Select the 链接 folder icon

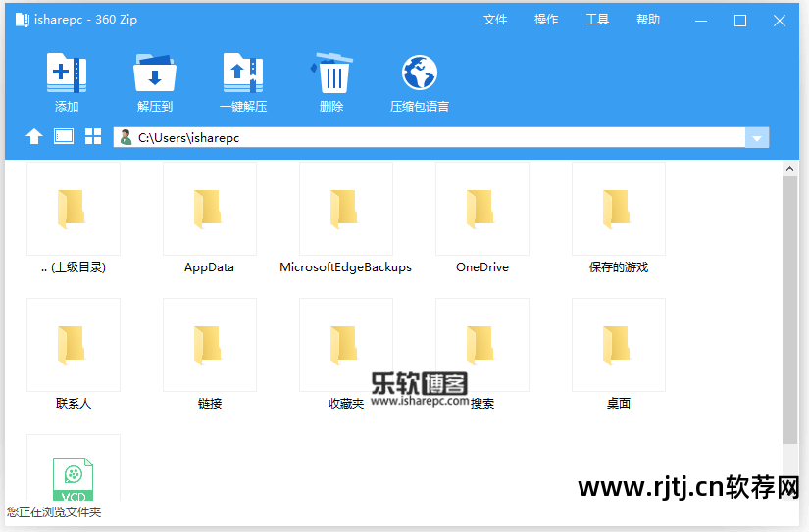207,345
